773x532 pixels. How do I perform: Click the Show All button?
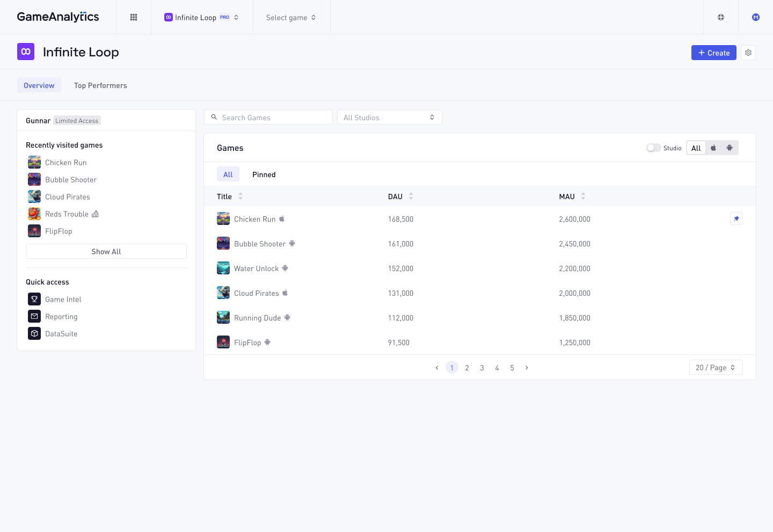click(x=106, y=251)
